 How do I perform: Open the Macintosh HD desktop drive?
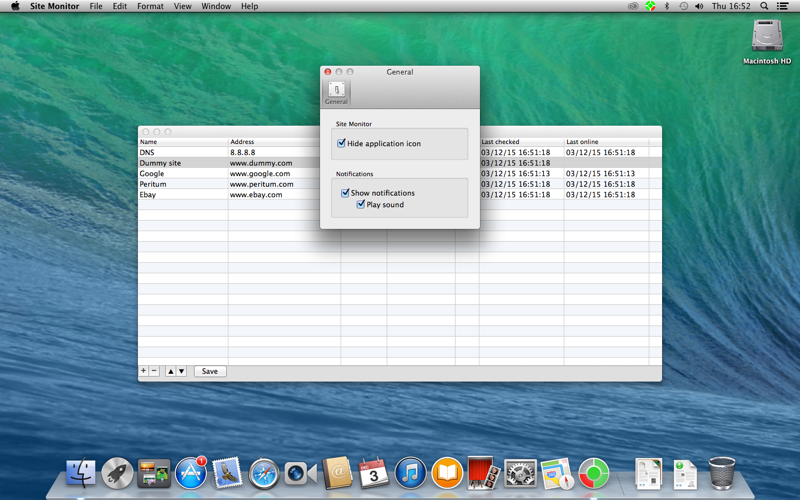click(x=767, y=41)
